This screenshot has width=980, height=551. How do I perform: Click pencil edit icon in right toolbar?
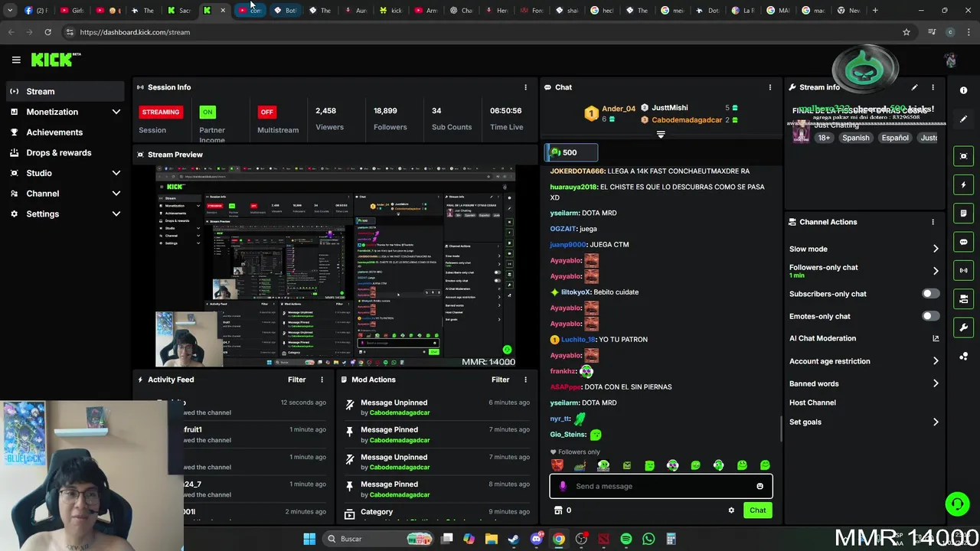[963, 119]
